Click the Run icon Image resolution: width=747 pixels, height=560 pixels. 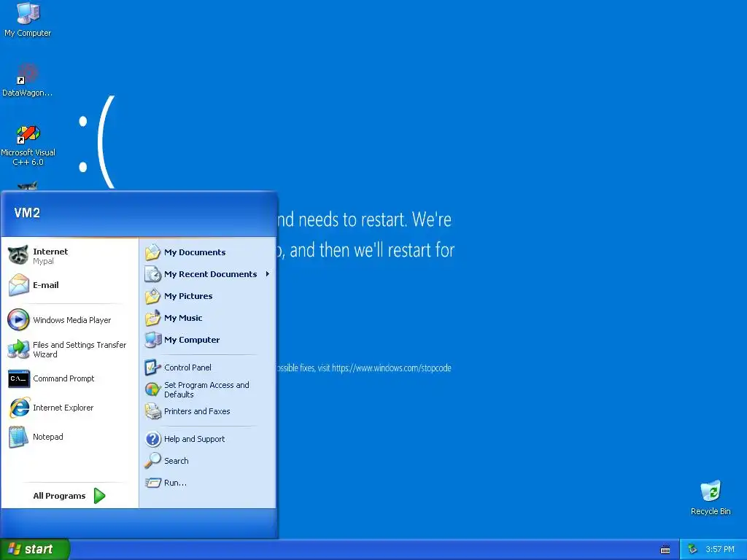pos(153,483)
